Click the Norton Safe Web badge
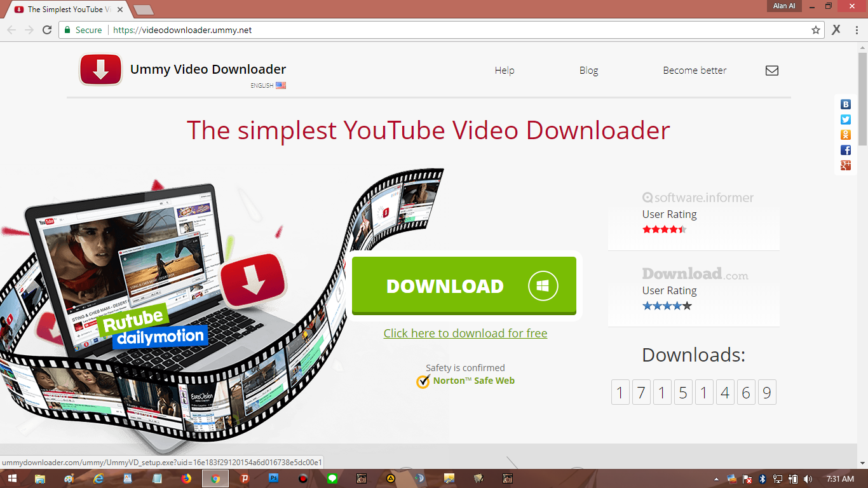Screen dimensions: 868x488 pyautogui.click(x=466, y=381)
